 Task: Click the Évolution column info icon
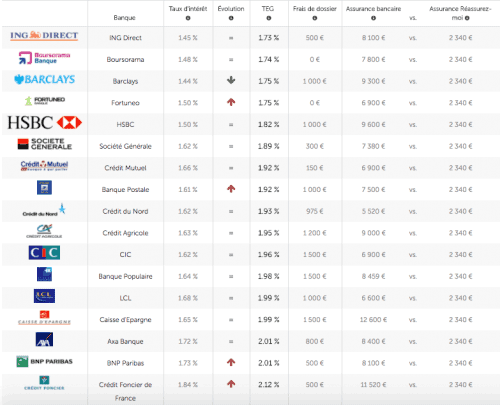click(x=231, y=18)
